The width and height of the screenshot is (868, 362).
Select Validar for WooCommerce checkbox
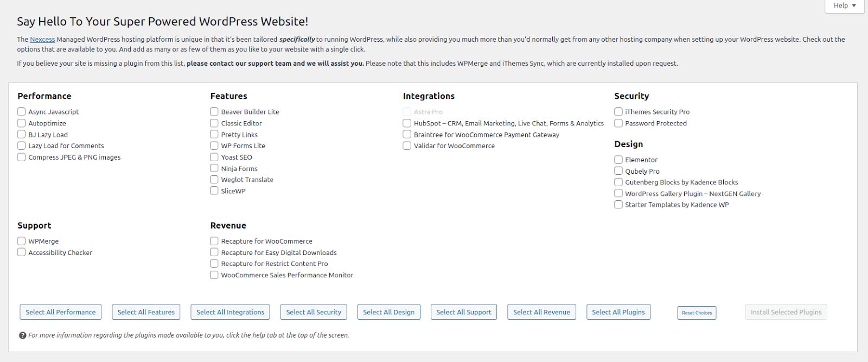click(407, 145)
